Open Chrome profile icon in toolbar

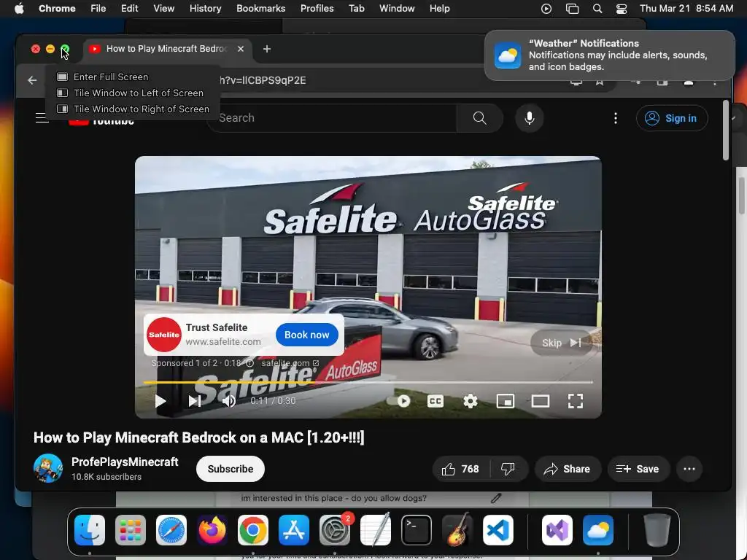(689, 82)
